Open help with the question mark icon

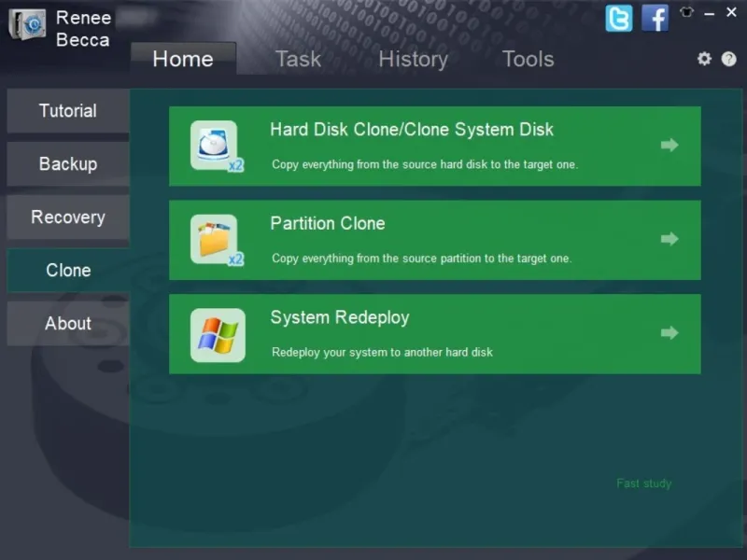pos(729,59)
